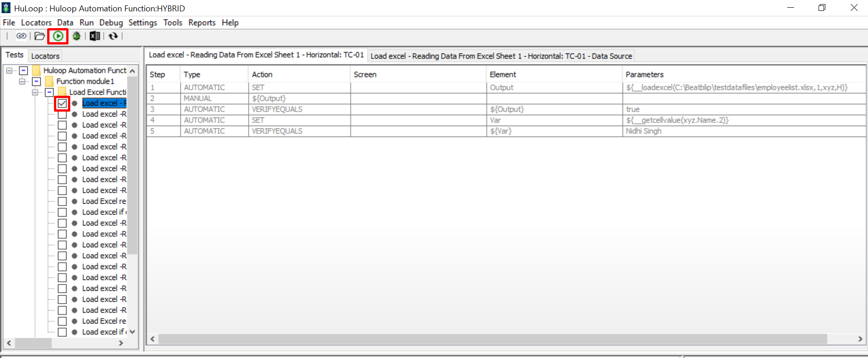
Task: Open the Excel data sheet icon
Action: 94,36
